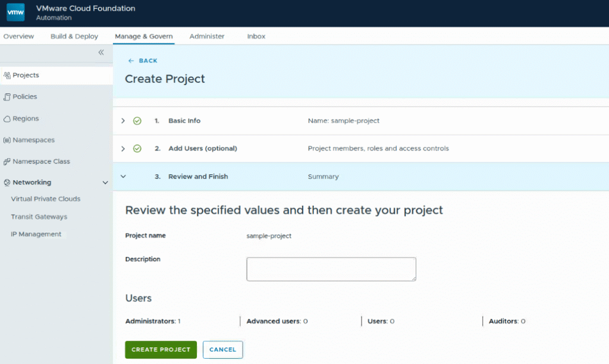The image size is (609, 364).
Task: Collapse the Networking section chevron
Action: pos(105,183)
